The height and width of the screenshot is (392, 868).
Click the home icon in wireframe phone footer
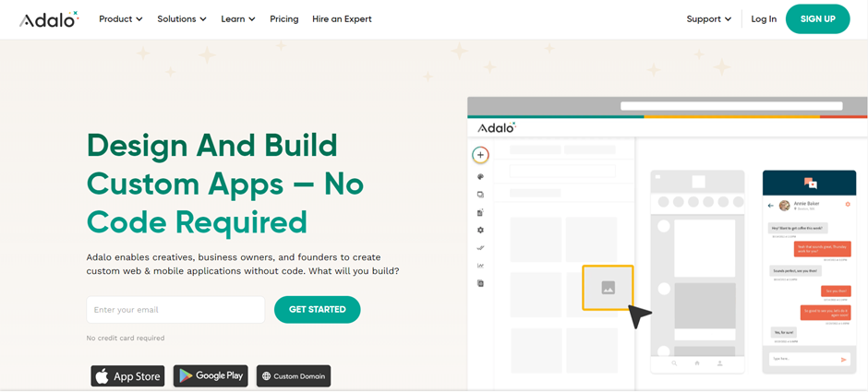tap(697, 363)
